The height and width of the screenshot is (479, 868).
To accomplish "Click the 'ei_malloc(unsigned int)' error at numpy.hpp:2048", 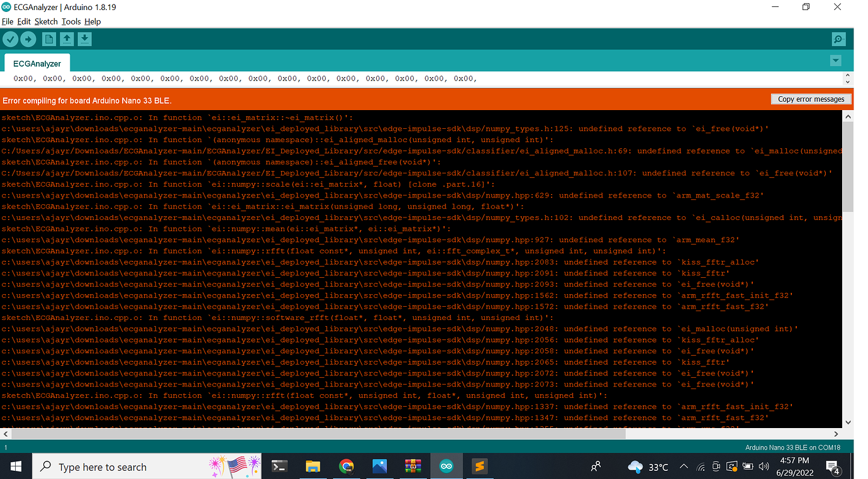I will click(399, 329).
